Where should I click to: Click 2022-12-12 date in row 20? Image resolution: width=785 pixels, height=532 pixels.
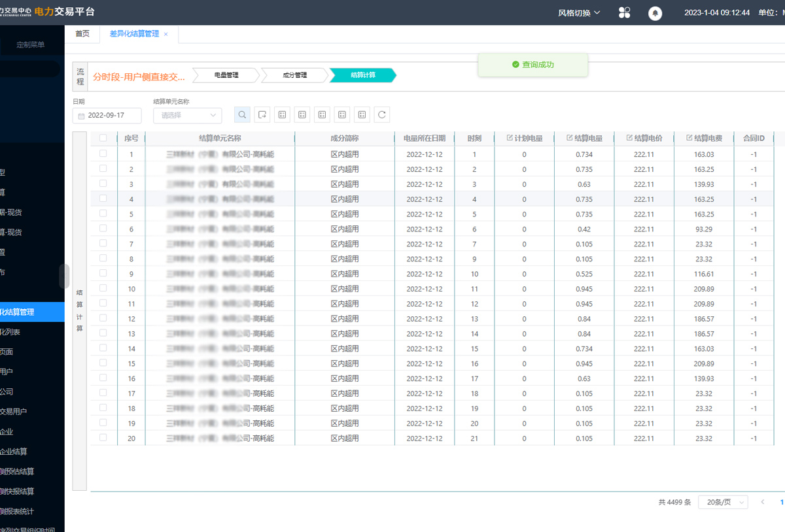[x=425, y=439]
